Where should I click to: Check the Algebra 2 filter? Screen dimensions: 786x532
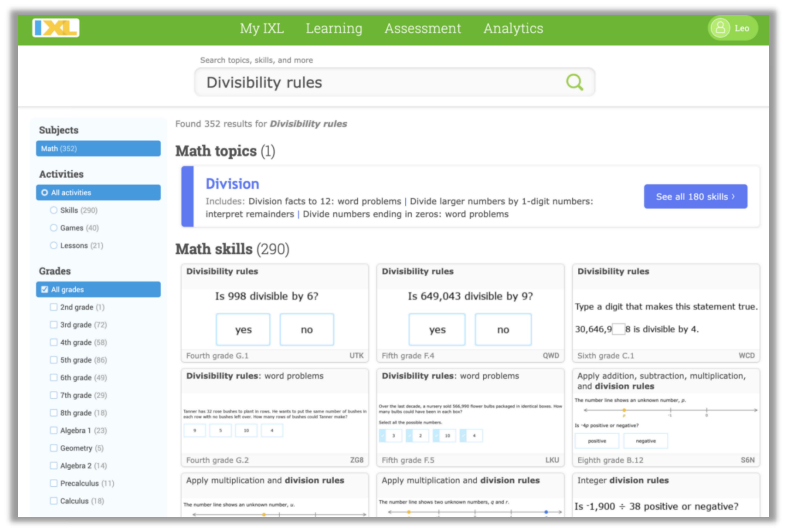[x=53, y=465]
